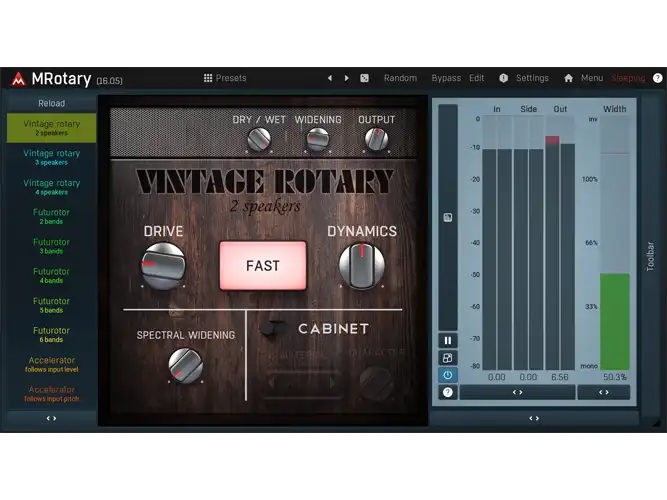Click the Sleeping status label

coord(628,78)
